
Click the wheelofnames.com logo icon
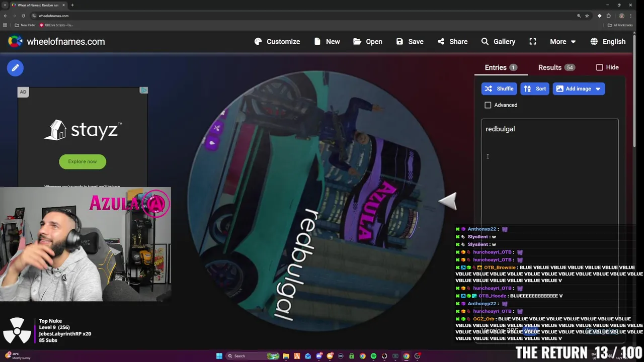tap(15, 42)
